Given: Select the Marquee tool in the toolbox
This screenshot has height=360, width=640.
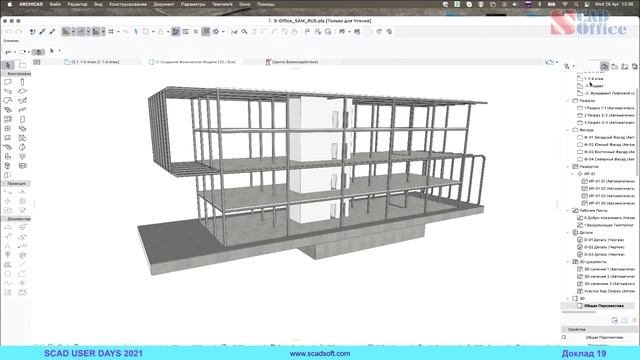Looking at the screenshot, I should coord(23,65).
